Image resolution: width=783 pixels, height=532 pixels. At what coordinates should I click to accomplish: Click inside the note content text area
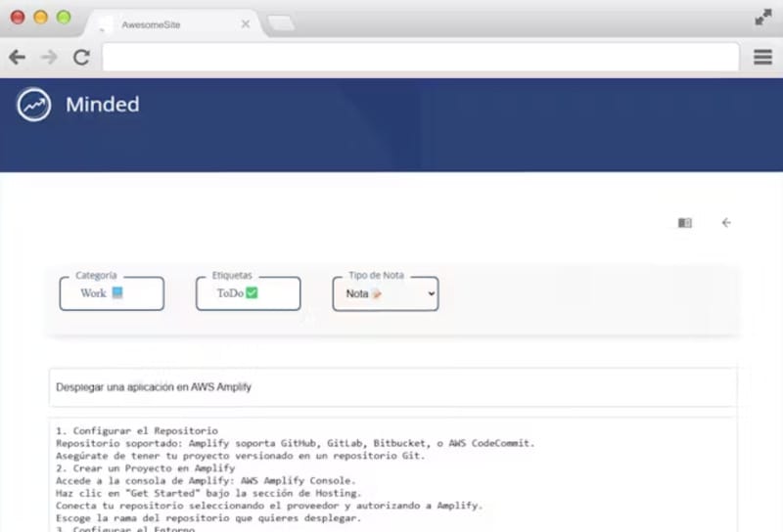tap(391, 474)
